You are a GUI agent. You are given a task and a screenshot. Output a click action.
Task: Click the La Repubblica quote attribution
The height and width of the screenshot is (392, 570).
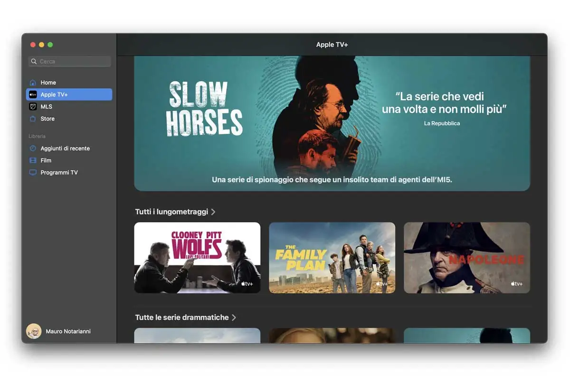pos(442,123)
